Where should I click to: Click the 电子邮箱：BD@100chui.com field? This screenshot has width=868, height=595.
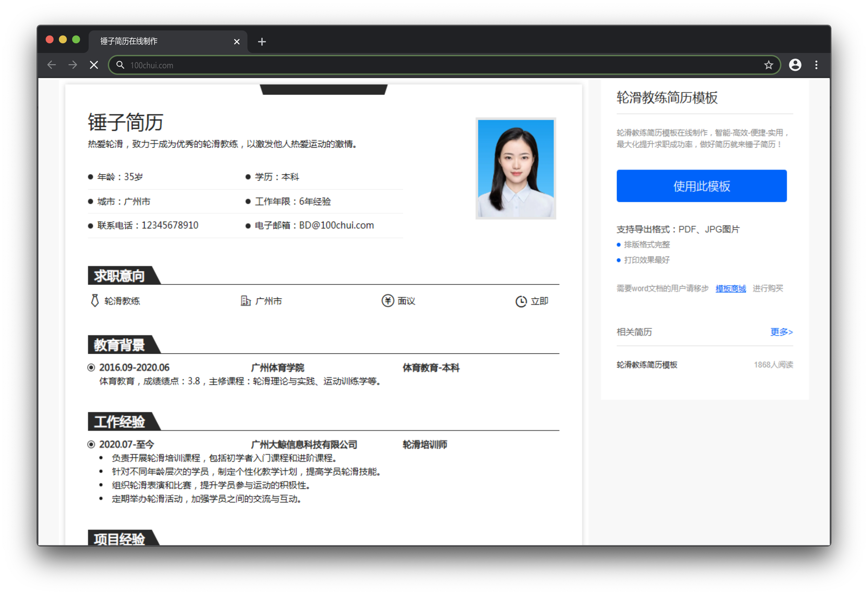[310, 225]
